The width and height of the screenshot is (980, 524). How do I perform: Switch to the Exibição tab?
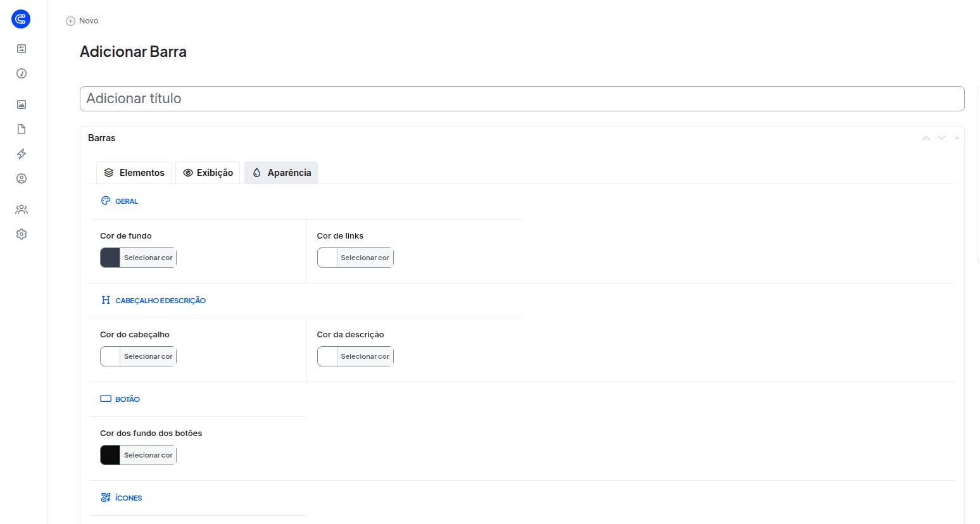[208, 173]
